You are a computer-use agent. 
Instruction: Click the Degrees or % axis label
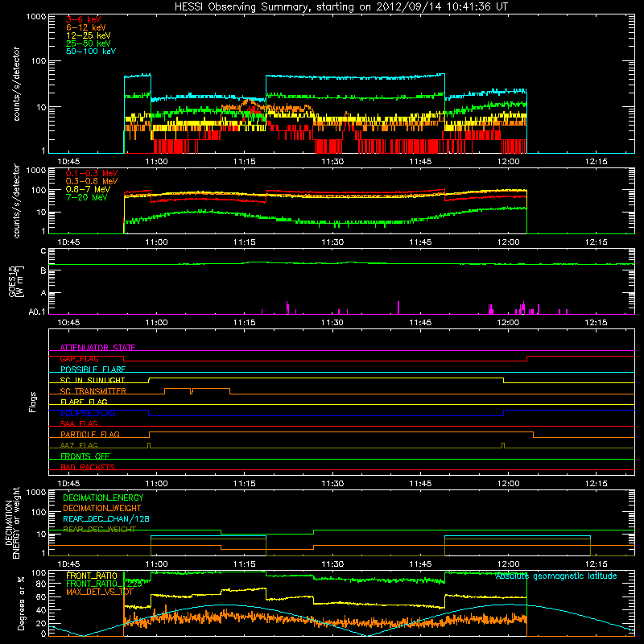pos(21,604)
